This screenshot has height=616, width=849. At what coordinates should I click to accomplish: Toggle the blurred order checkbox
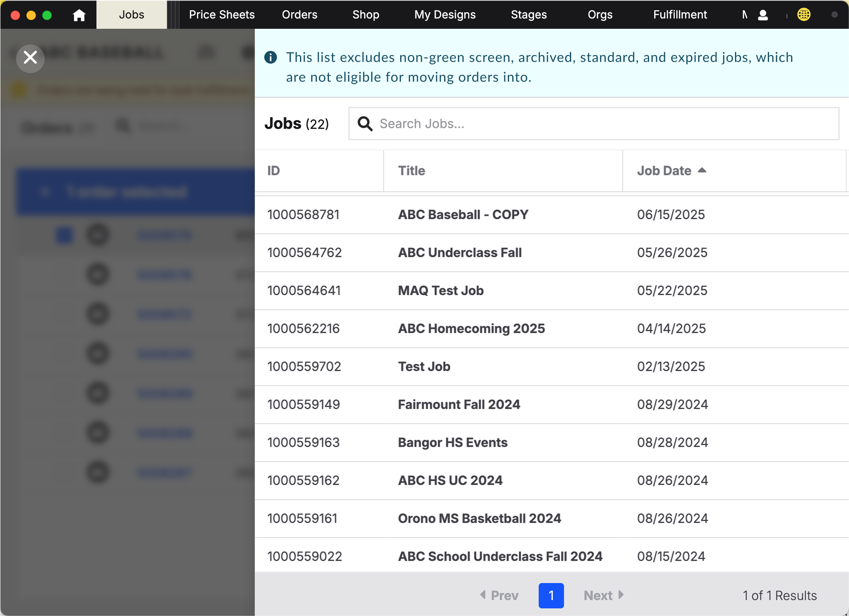point(65,235)
